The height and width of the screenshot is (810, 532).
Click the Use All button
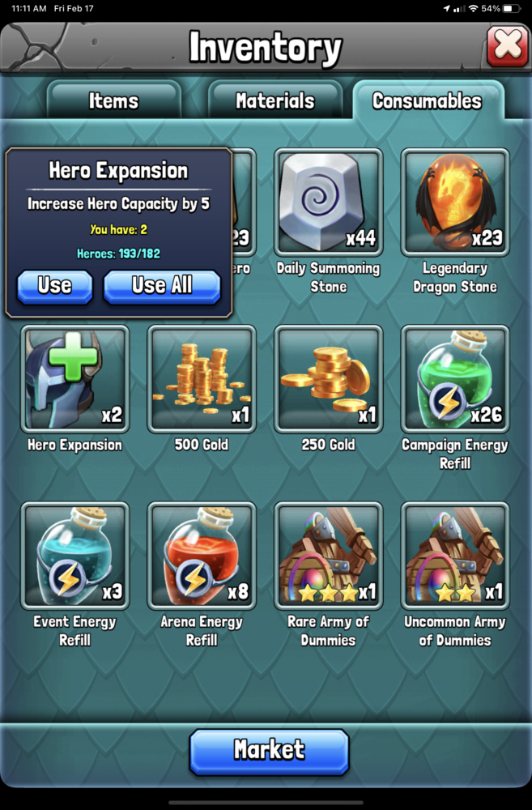coord(162,286)
